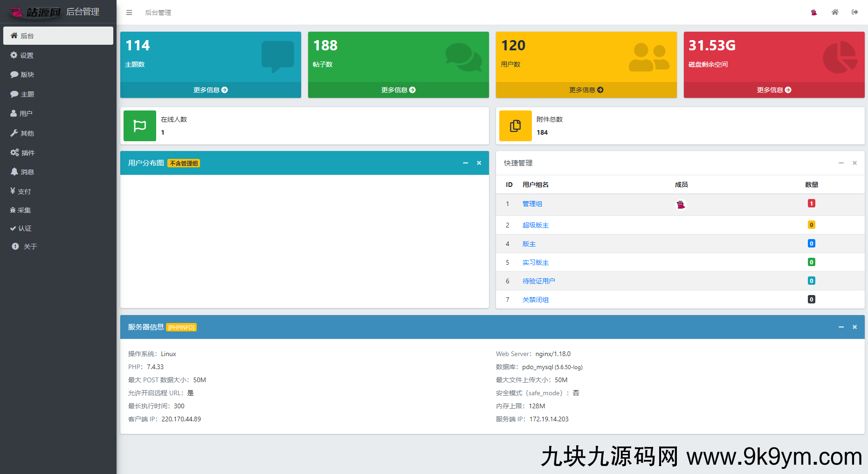Open the user avatar in top bar
This screenshot has width=868, height=474.
814,13
